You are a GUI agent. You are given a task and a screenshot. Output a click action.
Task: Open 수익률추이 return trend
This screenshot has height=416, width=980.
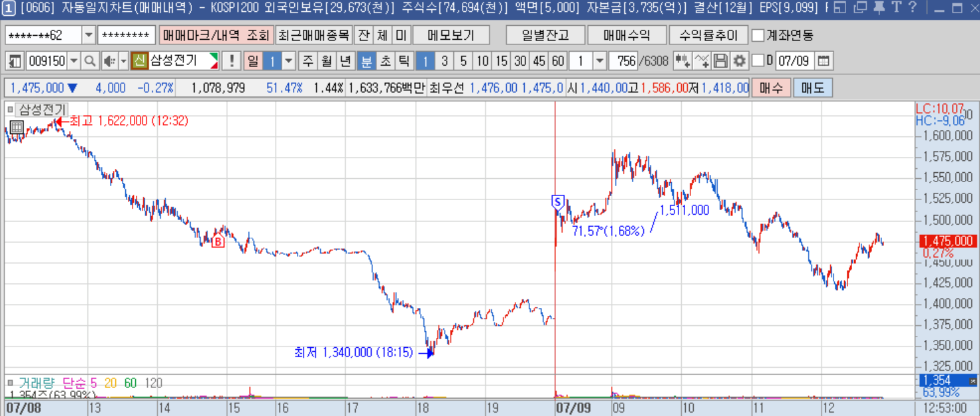(x=708, y=35)
